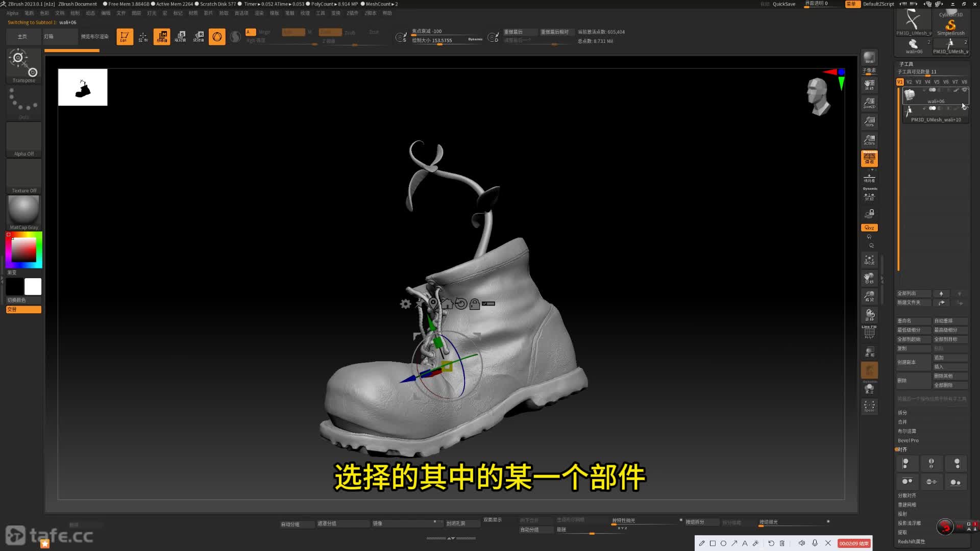Screen dimensions: 980x551
Task: Toggle the floor grid button
Action: (869, 178)
